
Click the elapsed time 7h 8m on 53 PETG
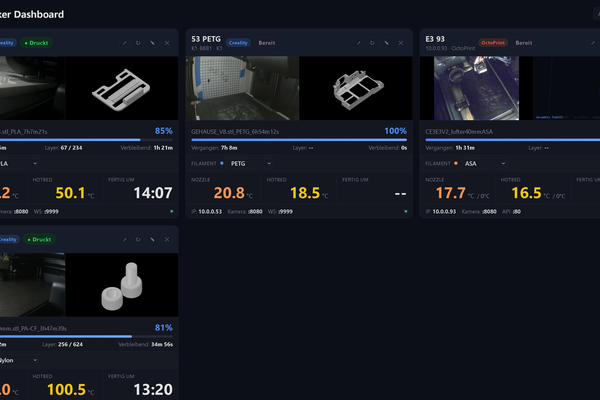pos(229,148)
